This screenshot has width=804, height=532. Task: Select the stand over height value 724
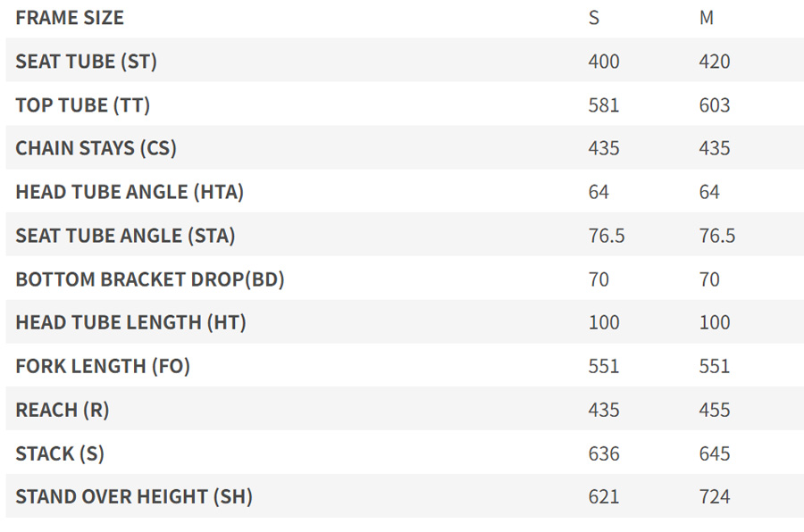click(715, 496)
